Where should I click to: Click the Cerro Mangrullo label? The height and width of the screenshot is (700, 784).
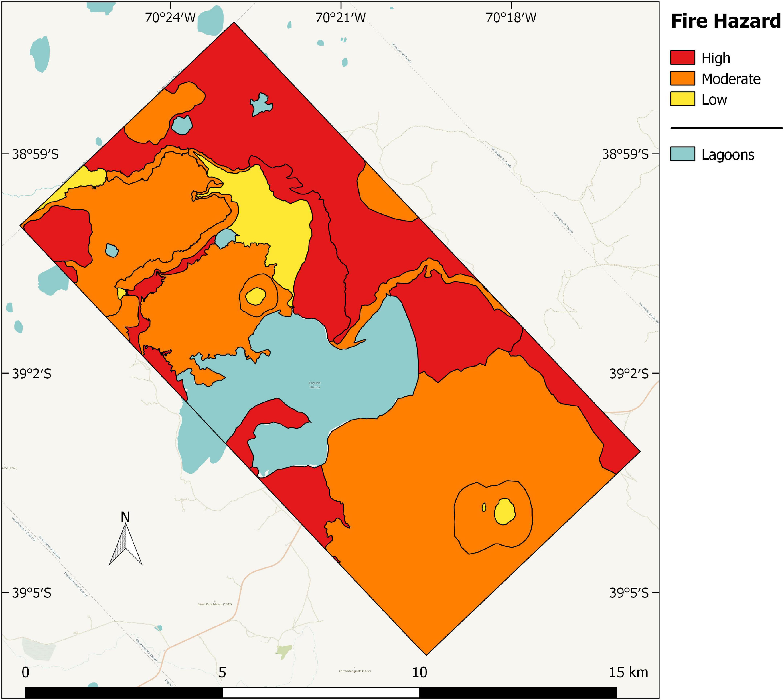[355, 671]
